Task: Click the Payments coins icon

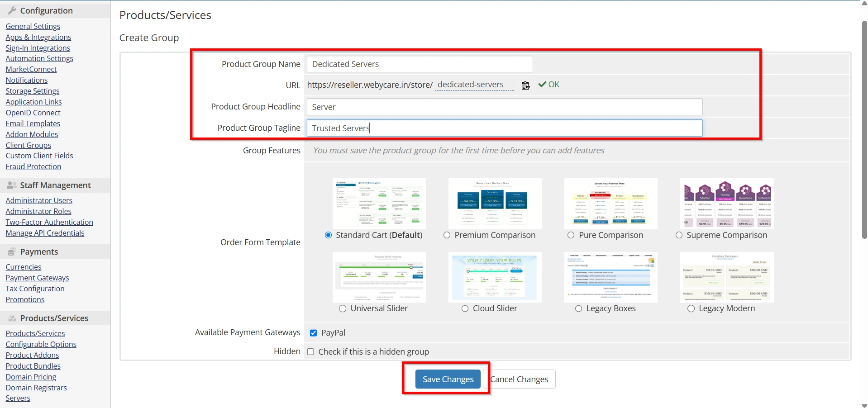Action: 12,252
